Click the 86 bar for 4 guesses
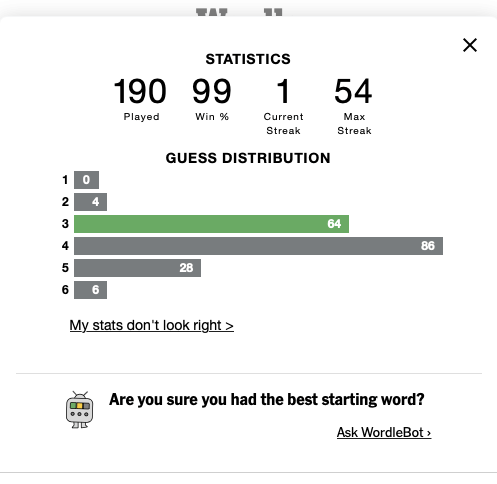The height and width of the screenshot is (484, 497). pyautogui.click(x=258, y=246)
